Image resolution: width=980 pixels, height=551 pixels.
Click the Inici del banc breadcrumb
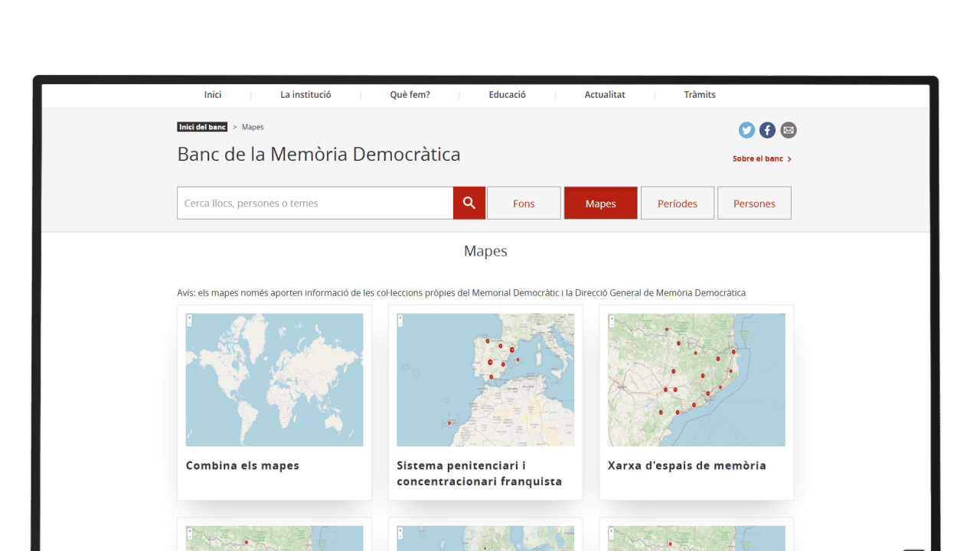click(201, 126)
